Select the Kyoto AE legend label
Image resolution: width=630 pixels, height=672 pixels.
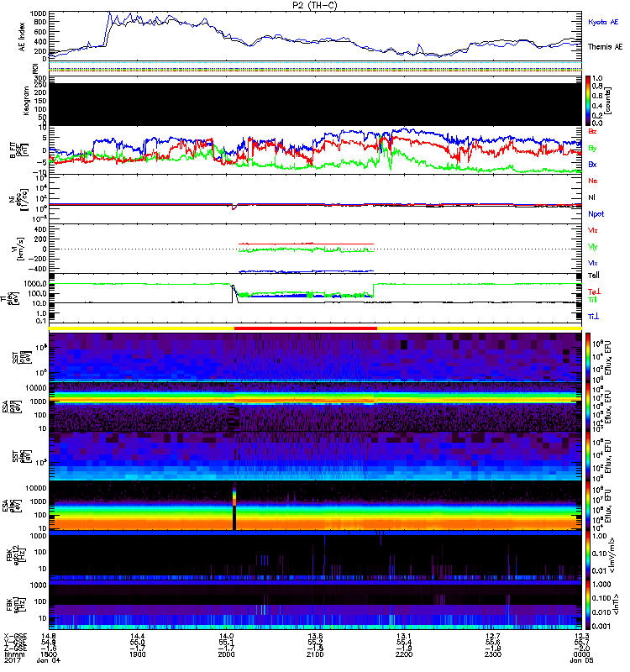tap(603, 22)
